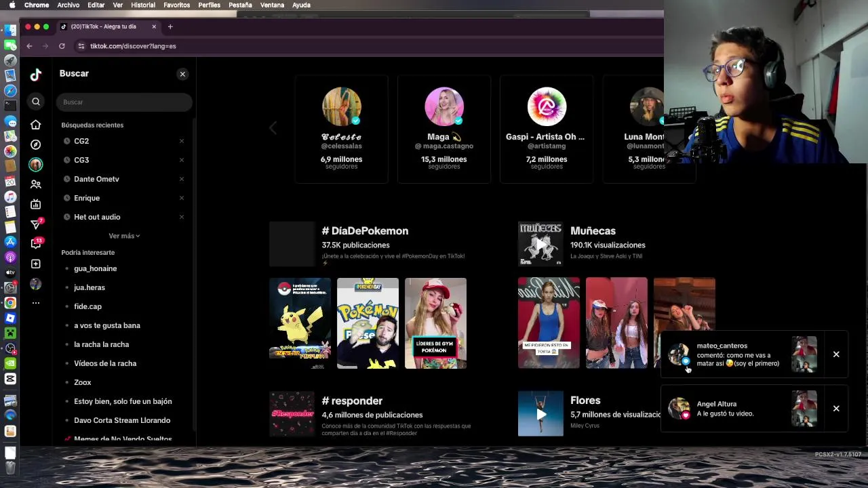Image resolution: width=868 pixels, height=488 pixels.
Task: Open the More three-dots sidebar icon
Action: point(36,303)
